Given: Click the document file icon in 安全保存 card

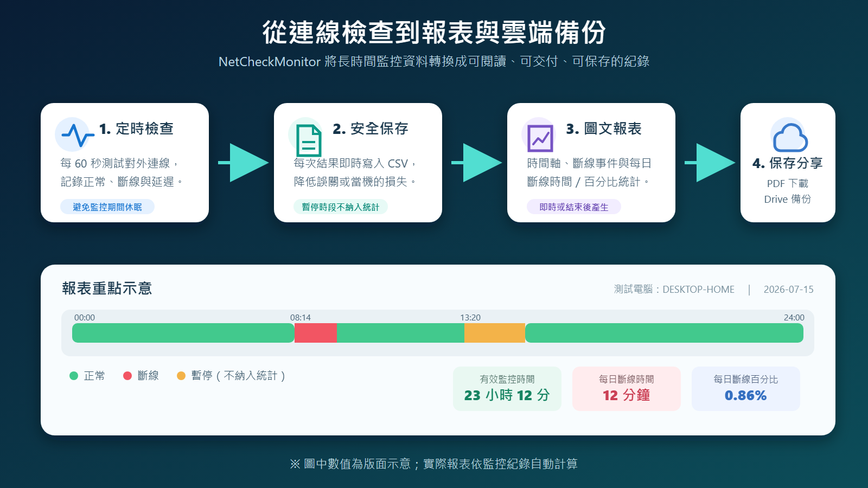Looking at the screenshot, I should tap(309, 140).
